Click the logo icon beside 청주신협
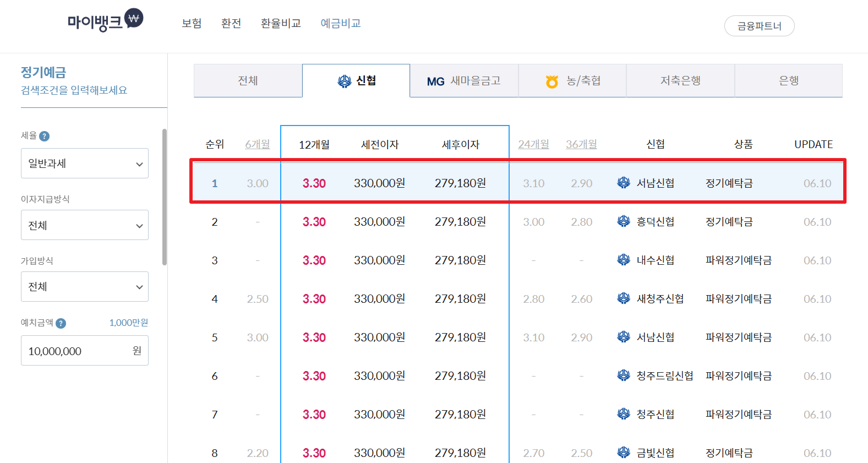 624,414
